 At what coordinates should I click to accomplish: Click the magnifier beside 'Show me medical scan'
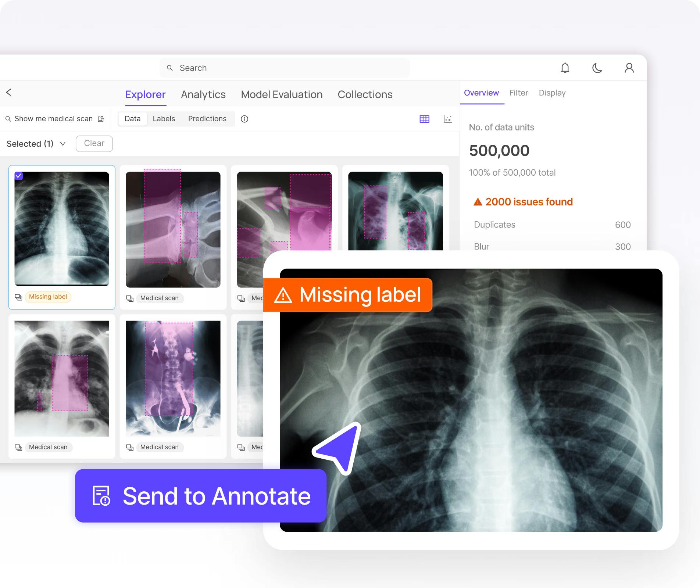[x=8, y=119]
